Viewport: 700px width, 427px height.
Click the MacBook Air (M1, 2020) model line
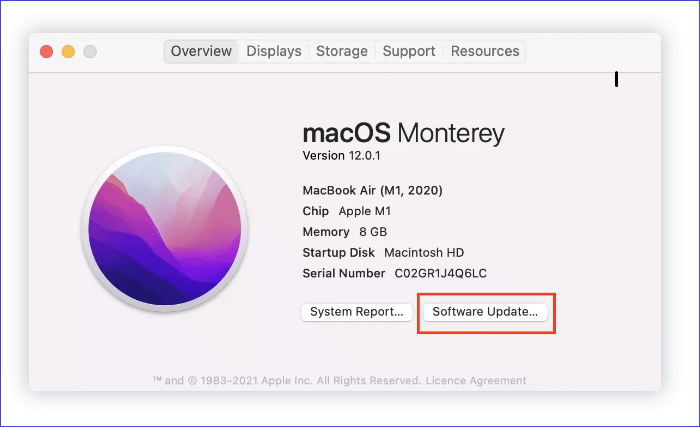tap(372, 190)
